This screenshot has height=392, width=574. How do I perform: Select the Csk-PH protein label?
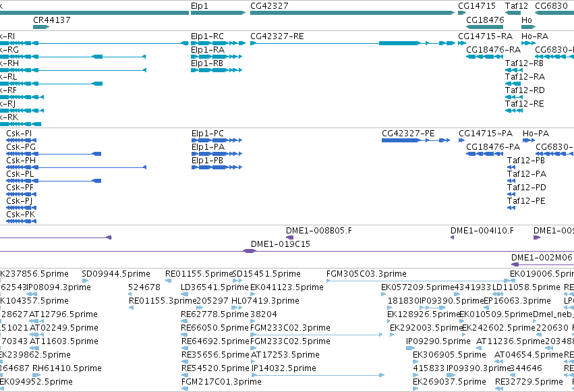click(21, 161)
